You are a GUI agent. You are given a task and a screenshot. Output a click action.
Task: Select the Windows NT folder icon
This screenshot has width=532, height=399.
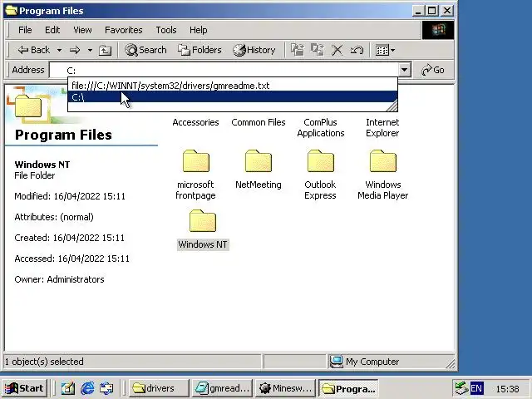click(x=203, y=221)
